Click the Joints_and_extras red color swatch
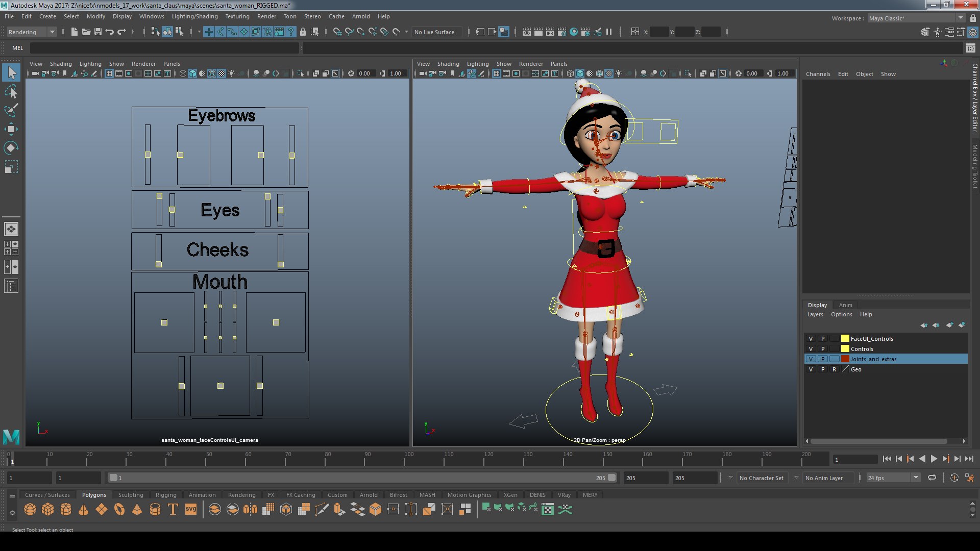The image size is (980, 551). point(845,359)
